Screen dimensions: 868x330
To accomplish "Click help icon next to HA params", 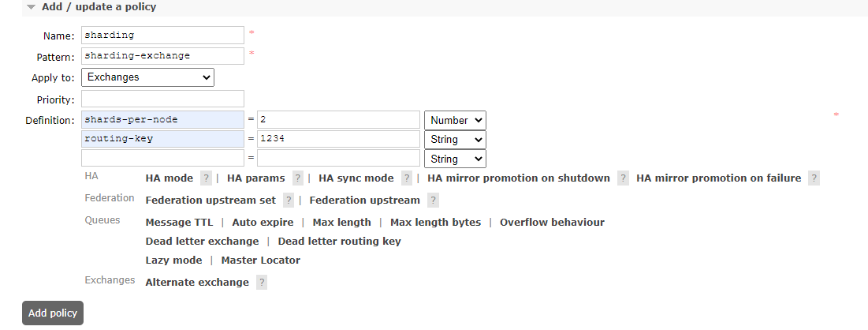I will (x=298, y=178).
